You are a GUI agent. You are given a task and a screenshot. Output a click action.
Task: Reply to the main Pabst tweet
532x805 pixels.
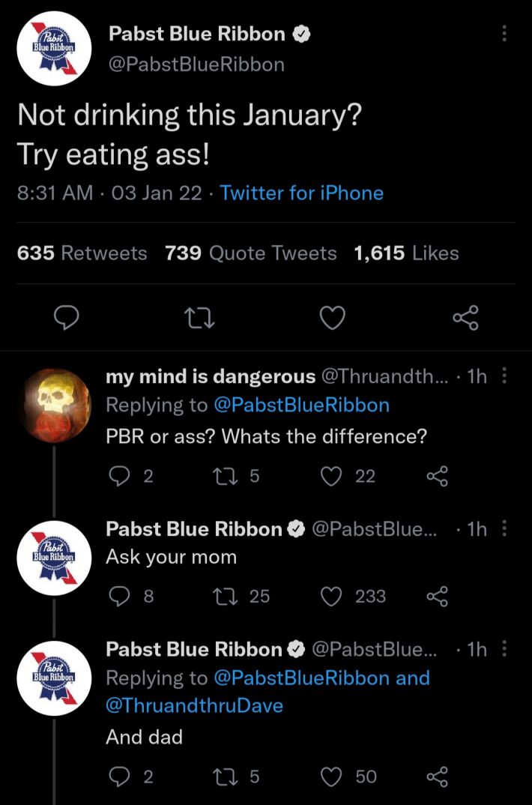click(x=68, y=319)
